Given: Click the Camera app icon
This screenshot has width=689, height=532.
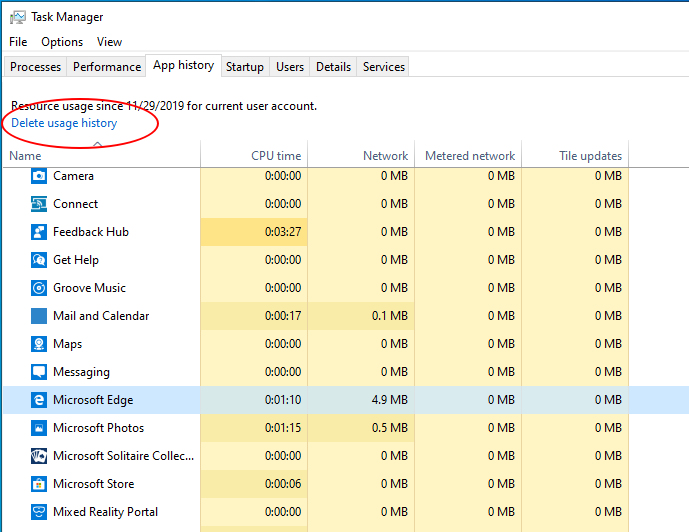Looking at the screenshot, I should 39,176.
